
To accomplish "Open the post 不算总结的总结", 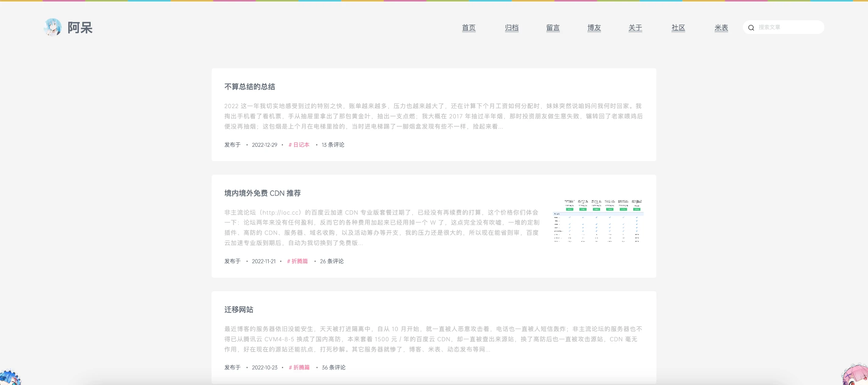I will tap(249, 86).
